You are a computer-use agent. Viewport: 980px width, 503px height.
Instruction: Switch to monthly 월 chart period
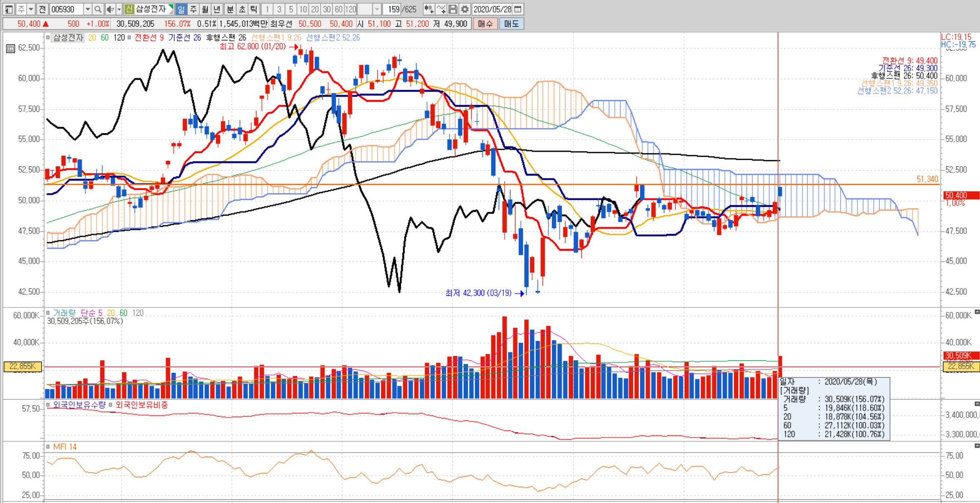205,9
